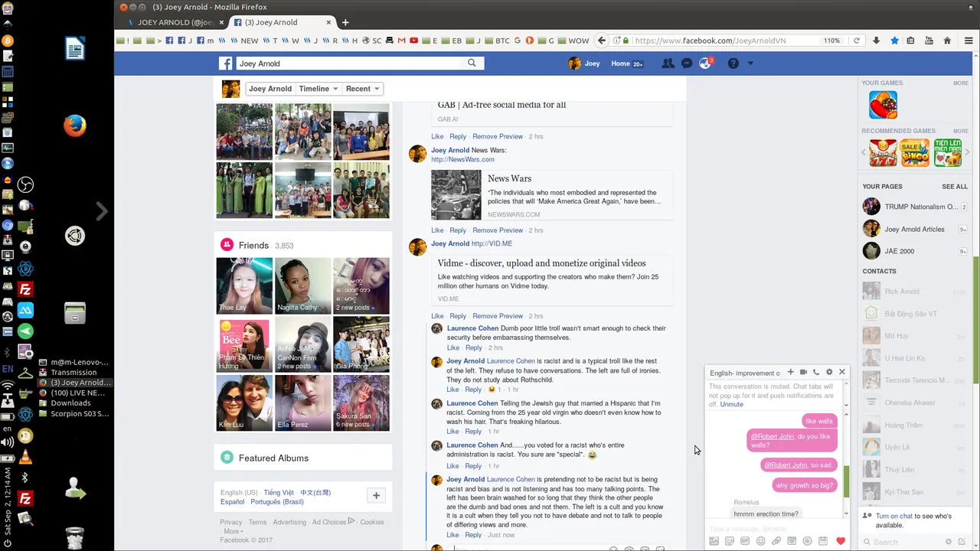Screen dimensions: 980x551
Task: Take a photo with camera icon in chat
Action: (792, 541)
